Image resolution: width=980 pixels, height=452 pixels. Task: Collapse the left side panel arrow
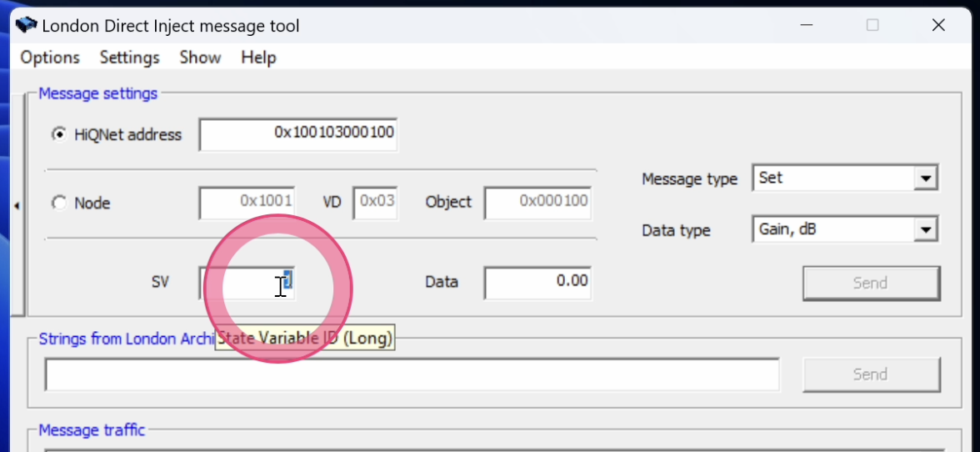pos(17,206)
